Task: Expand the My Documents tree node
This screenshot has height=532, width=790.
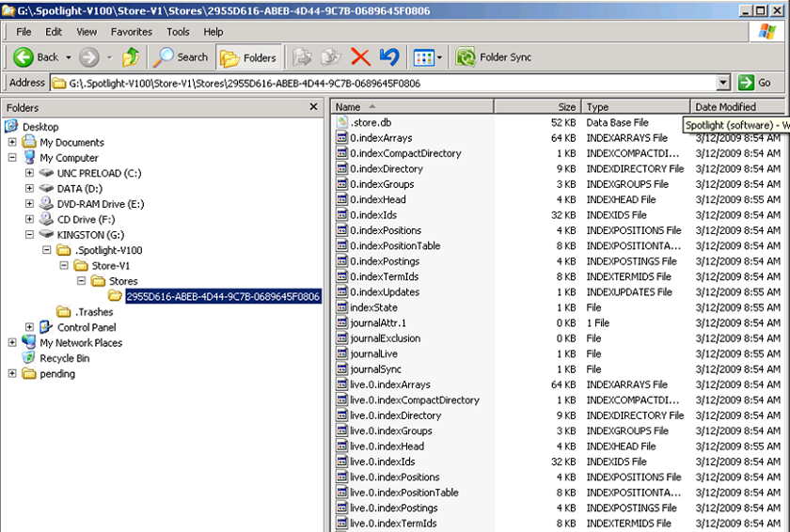Action: point(12,142)
